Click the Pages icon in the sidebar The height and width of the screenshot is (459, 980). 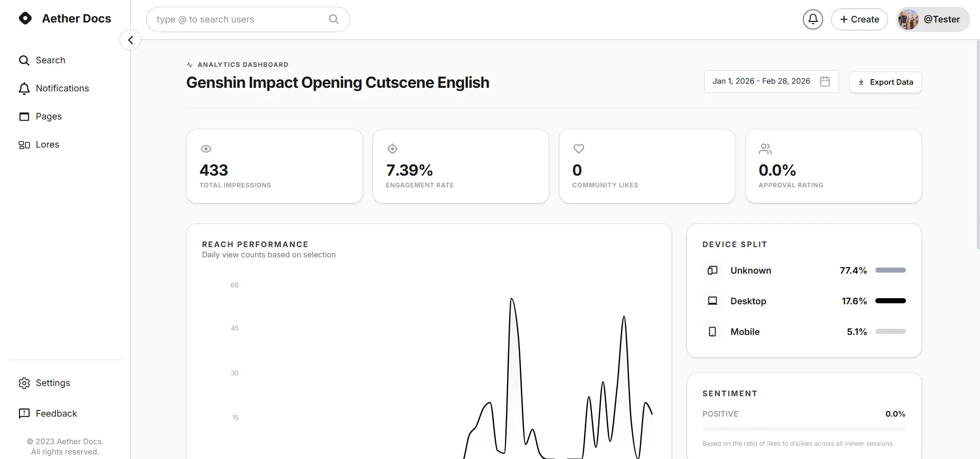pyautogui.click(x=24, y=116)
